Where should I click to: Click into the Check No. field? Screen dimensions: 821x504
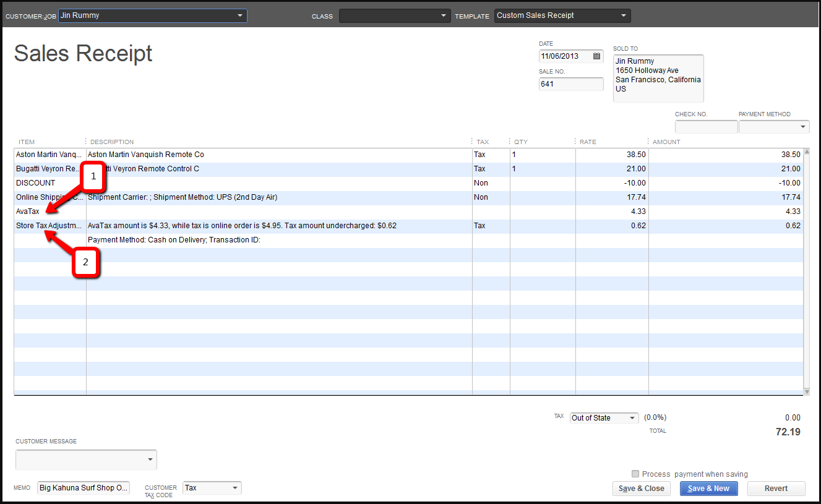tap(706, 127)
